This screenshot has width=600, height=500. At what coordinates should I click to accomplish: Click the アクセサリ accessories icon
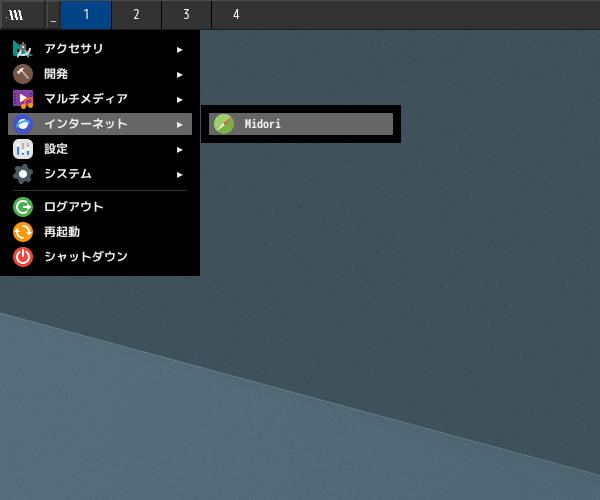click(23, 49)
